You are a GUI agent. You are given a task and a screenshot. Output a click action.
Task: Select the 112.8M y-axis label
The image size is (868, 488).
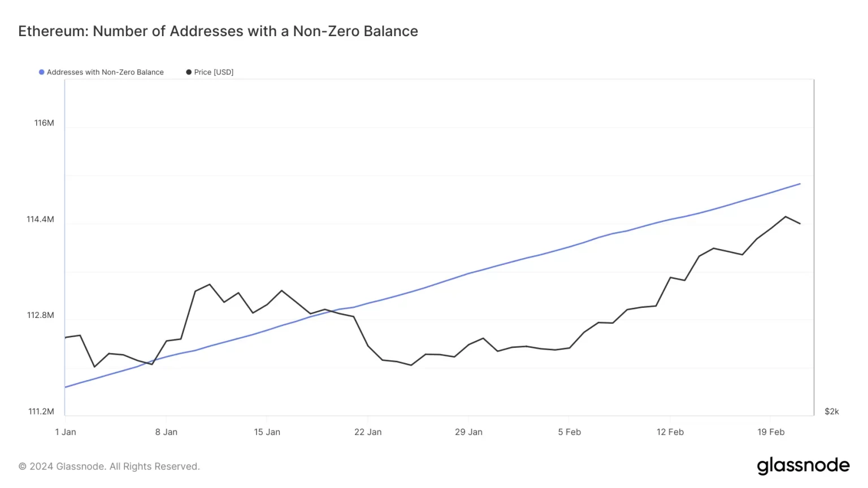(41, 315)
